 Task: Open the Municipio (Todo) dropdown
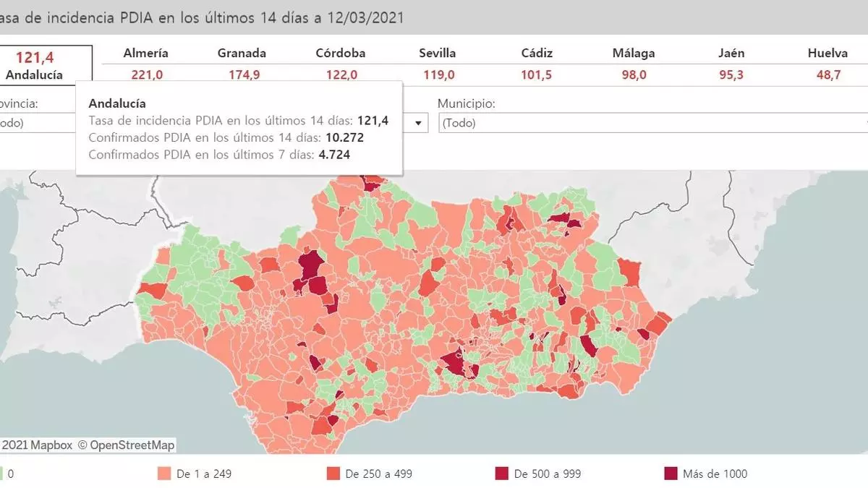pos(651,123)
